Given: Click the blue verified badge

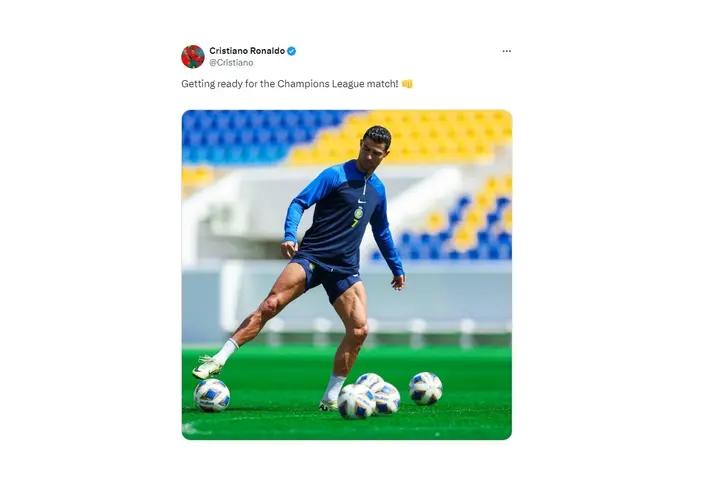Looking at the screenshot, I should (x=292, y=51).
